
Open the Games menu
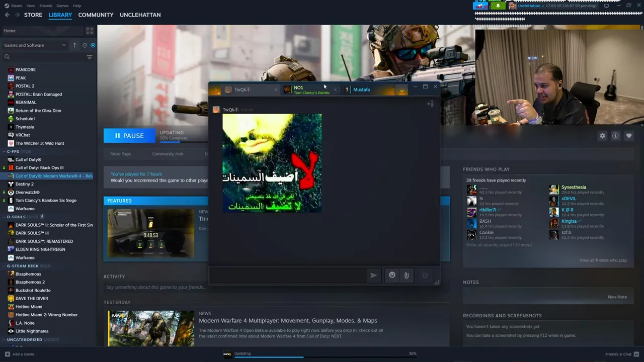coord(62,6)
